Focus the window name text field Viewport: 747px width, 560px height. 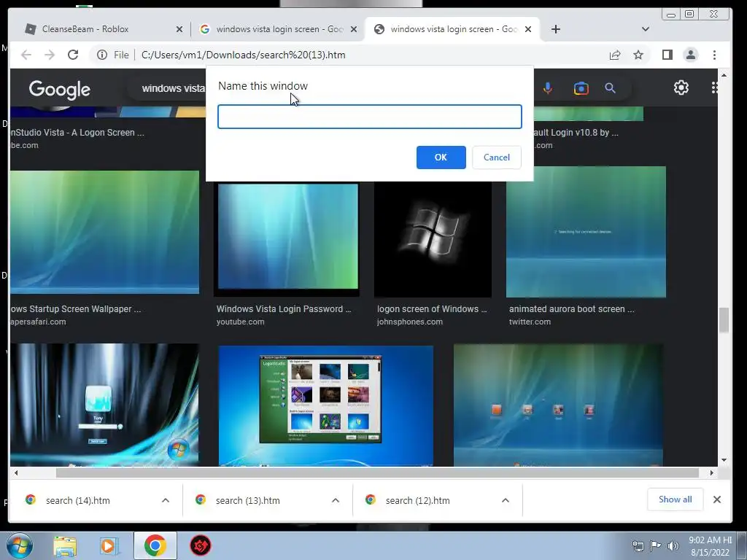(x=370, y=117)
